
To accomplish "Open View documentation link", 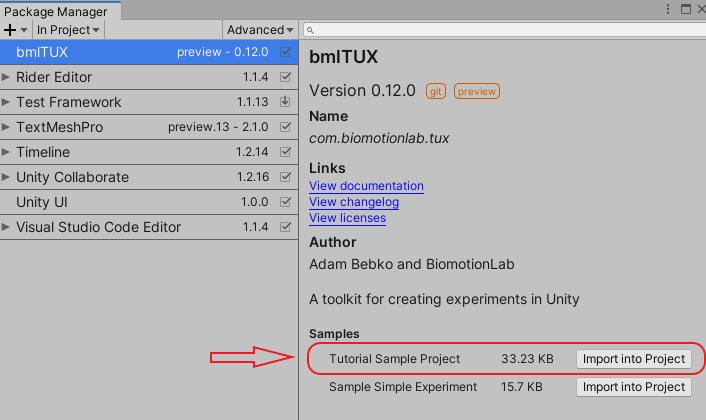I will pos(366,186).
